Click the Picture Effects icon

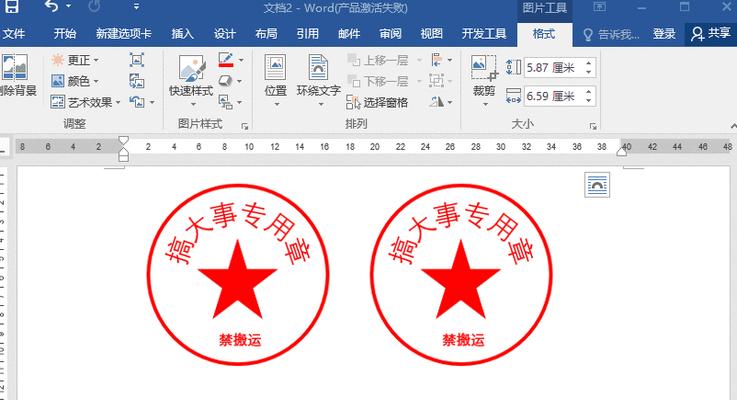click(x=226, y=81)
